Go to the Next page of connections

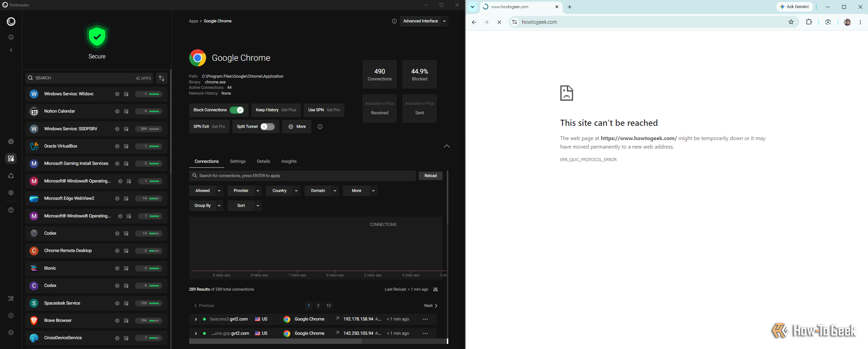(x=431, y=306)
